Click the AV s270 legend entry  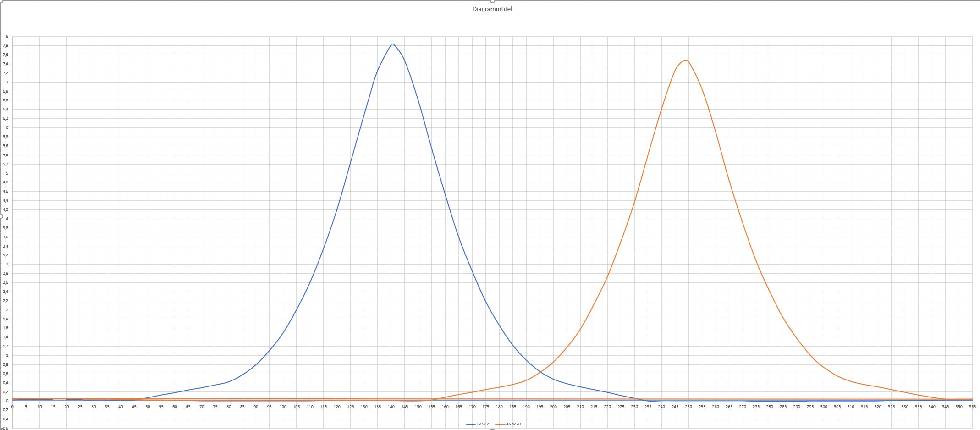pos(513,424)
